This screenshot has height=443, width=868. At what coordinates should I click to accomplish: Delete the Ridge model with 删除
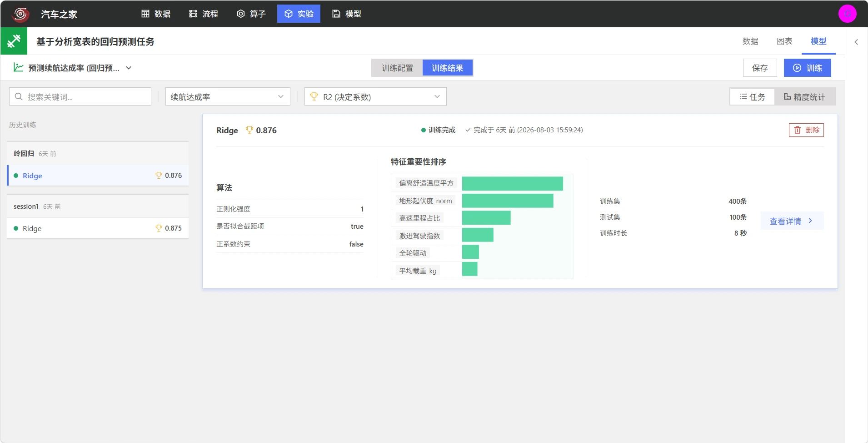tap(806, 130)
